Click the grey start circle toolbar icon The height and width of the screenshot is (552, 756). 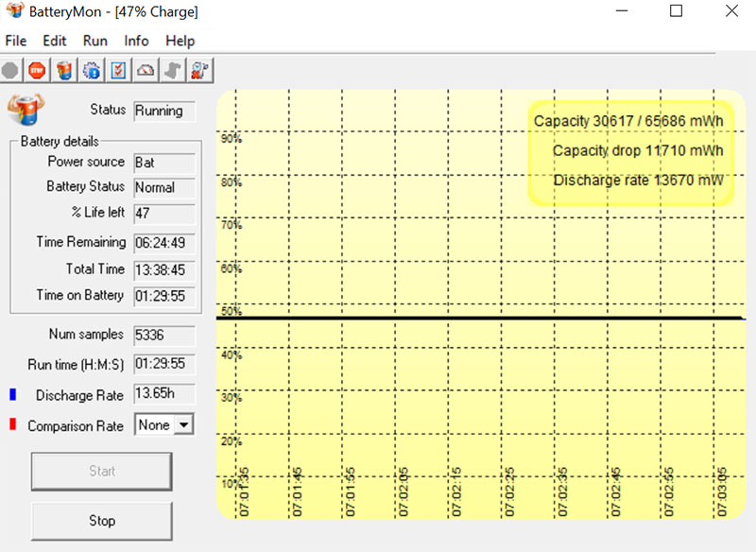[x=10, y=70]
